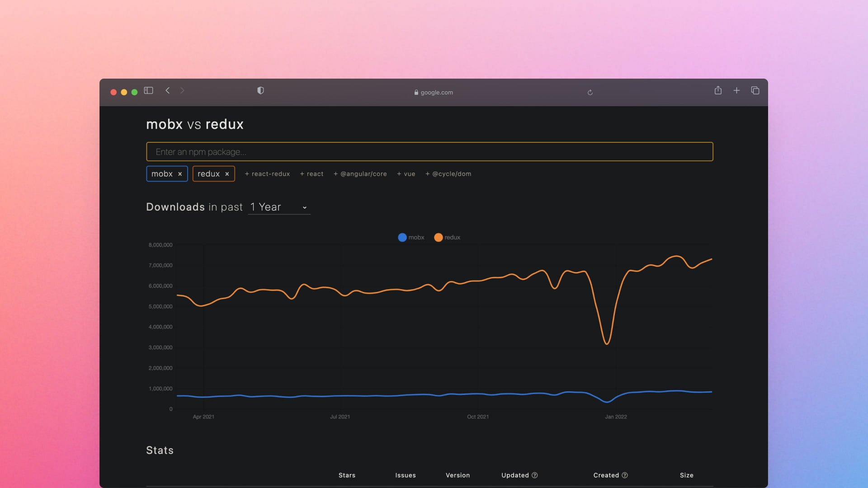Click the 3,000,000 y-axis label
This screenshot has height=488, width=868.
160,347
